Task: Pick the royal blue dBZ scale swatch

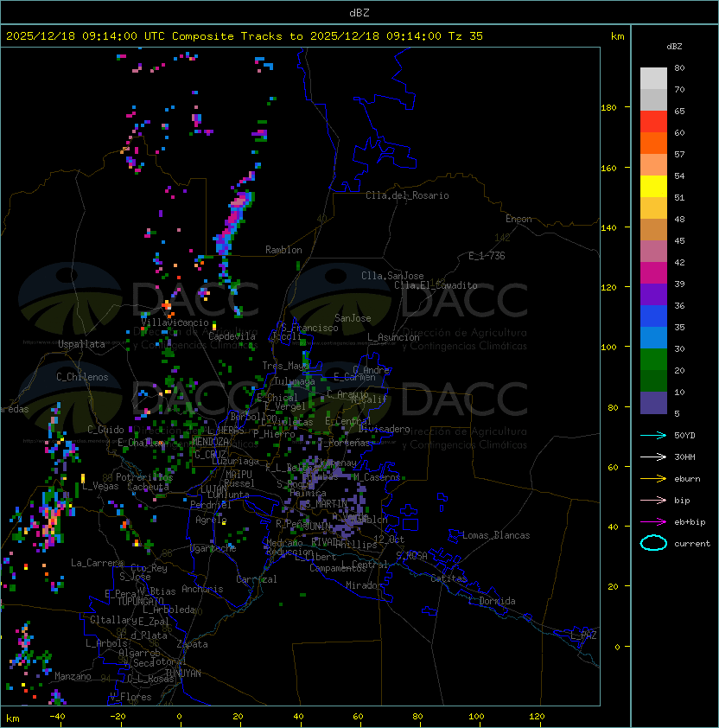Action: [653, 316]
